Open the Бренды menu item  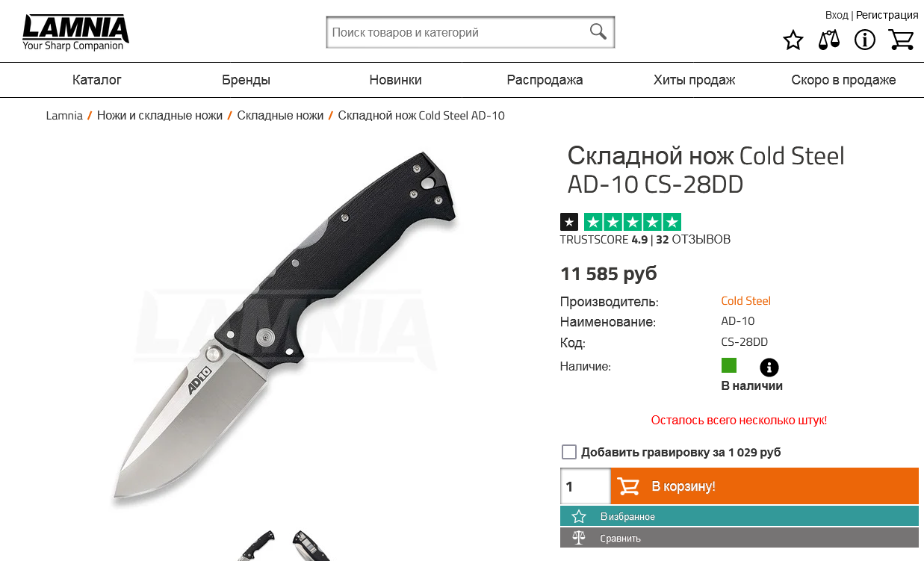pos(246,80)
